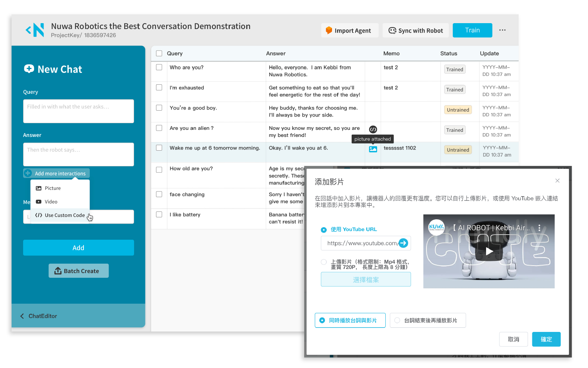Click the 選擇檔案 choose file button
Viewport: 588px width, 368px height.
[x=366, y=279]
